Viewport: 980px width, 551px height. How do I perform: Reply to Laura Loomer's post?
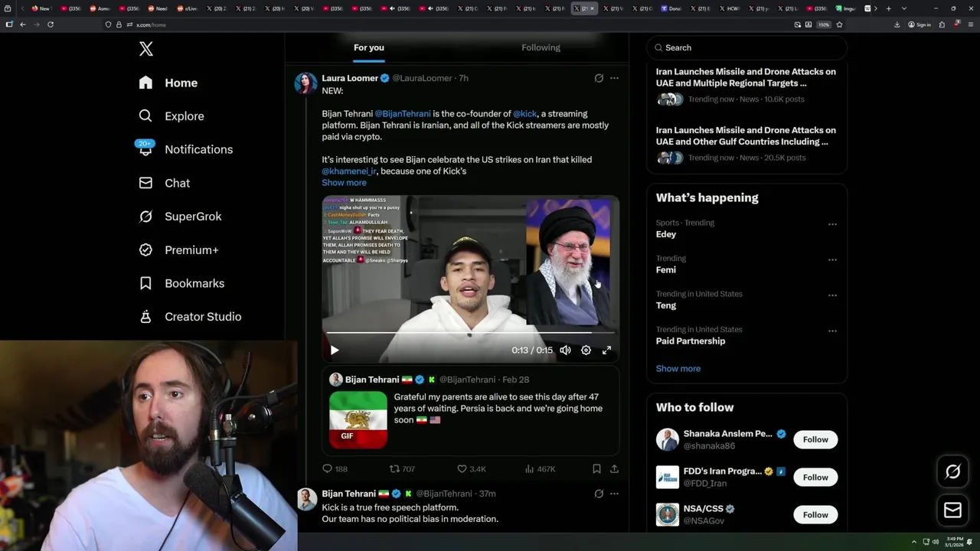tap(335, 468)
